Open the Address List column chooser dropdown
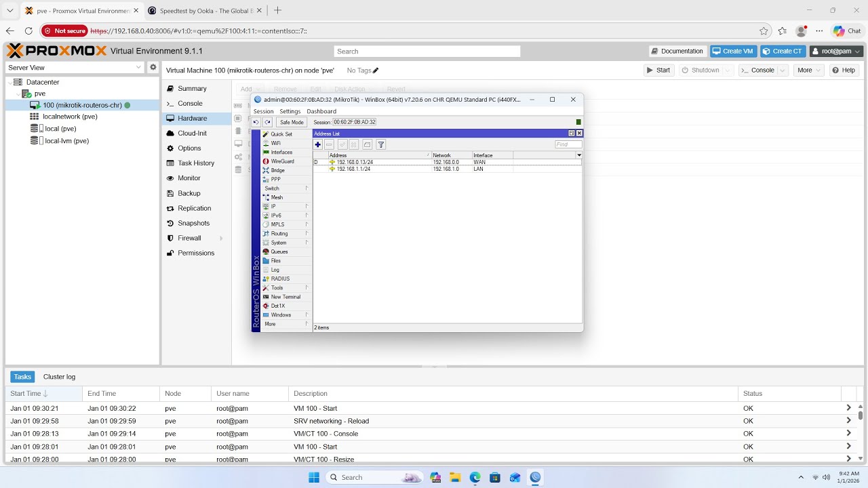Viewport: 868px width, 488px height. click(579, 155)
